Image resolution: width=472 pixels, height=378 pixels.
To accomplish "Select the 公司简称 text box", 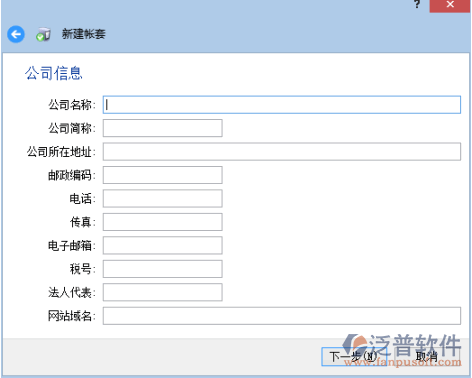I will (163, 128).
